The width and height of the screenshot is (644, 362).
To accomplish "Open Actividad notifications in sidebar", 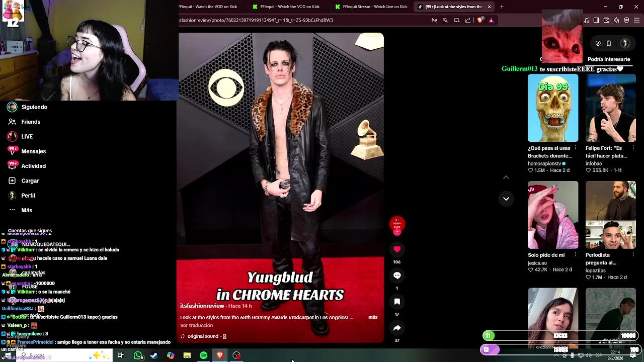I will (x=27, y=166).
